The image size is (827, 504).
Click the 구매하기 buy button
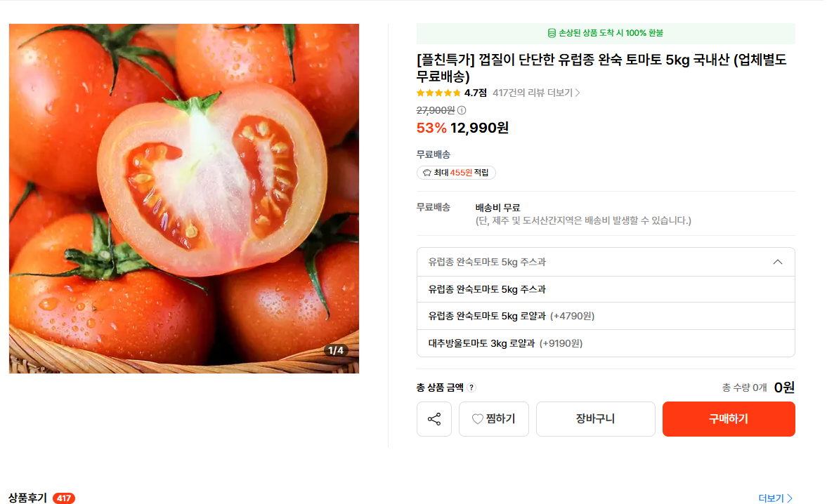pyautogui.click(x=729, y=419)
